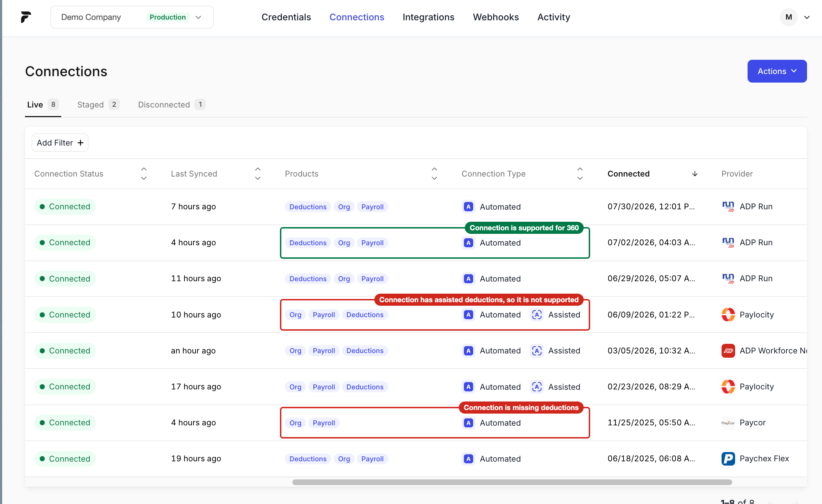The height and width of the screenshot is (504, 822).
Task: Click the Paycor provider logo
Action: point(728,423)
